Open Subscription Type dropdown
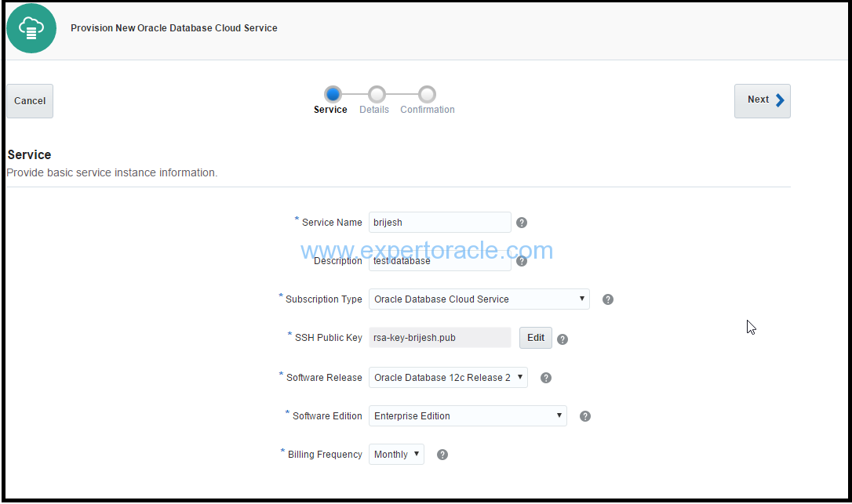The height and width of the screenshot is (504, 852). 479,299
